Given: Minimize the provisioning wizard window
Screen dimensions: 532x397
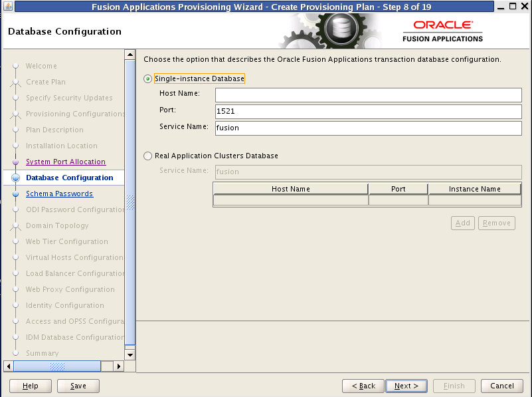Looking at the screenshot, I should [x=501, y=7].
